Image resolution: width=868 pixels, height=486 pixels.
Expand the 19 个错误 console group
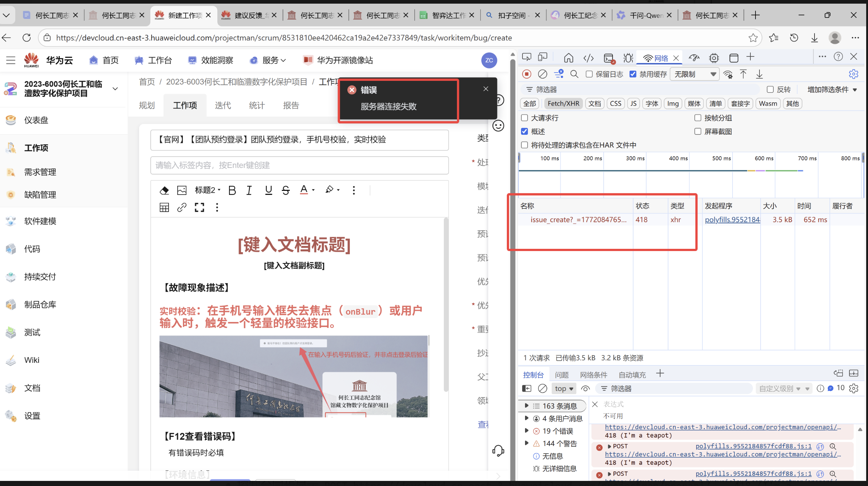[x=526, y=431]
